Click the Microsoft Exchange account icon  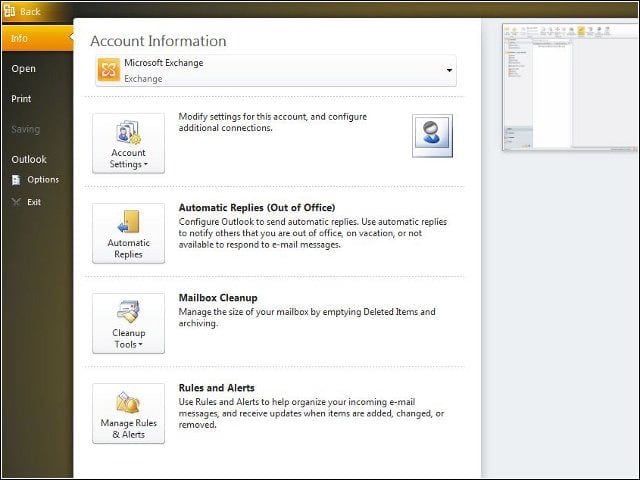tap(109, 70)
